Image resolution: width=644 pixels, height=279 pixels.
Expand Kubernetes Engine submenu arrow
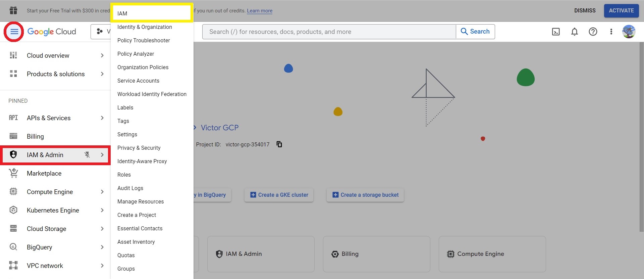tap(102, 210)
